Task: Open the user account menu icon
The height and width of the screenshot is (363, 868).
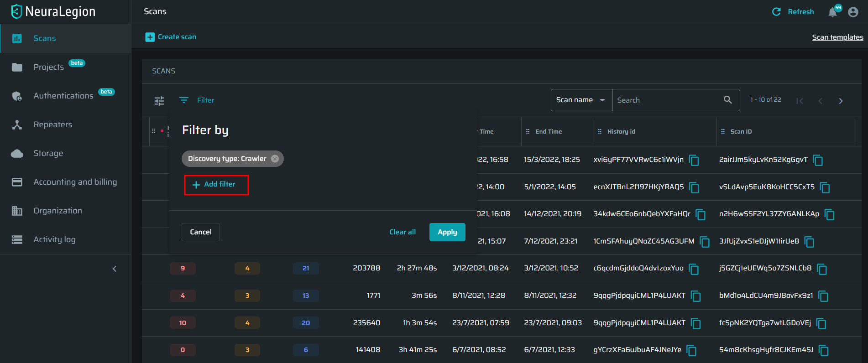Action: [853, 12]
